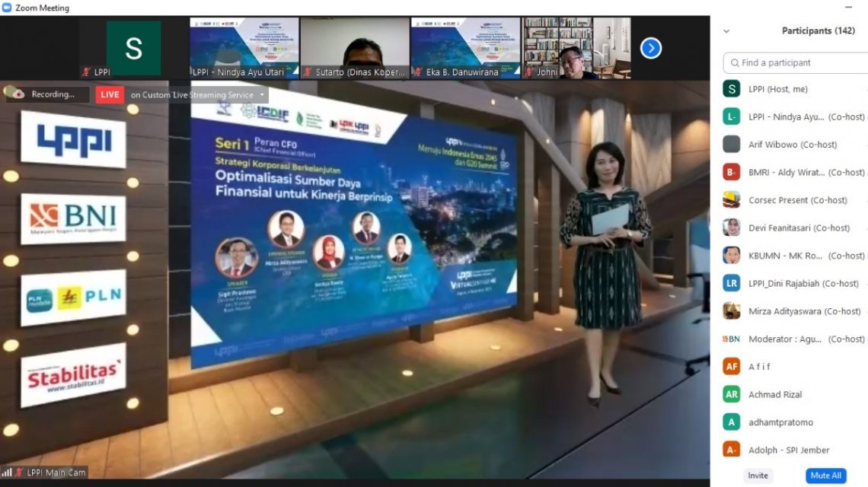Click the muted mic icon on Eka thumbnail

click(x=419, y=72)
